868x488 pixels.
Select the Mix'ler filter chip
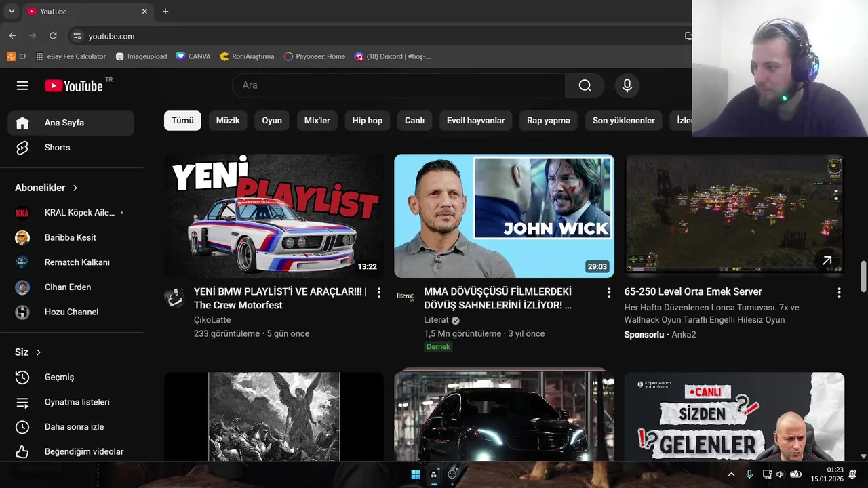pos(317,121)
